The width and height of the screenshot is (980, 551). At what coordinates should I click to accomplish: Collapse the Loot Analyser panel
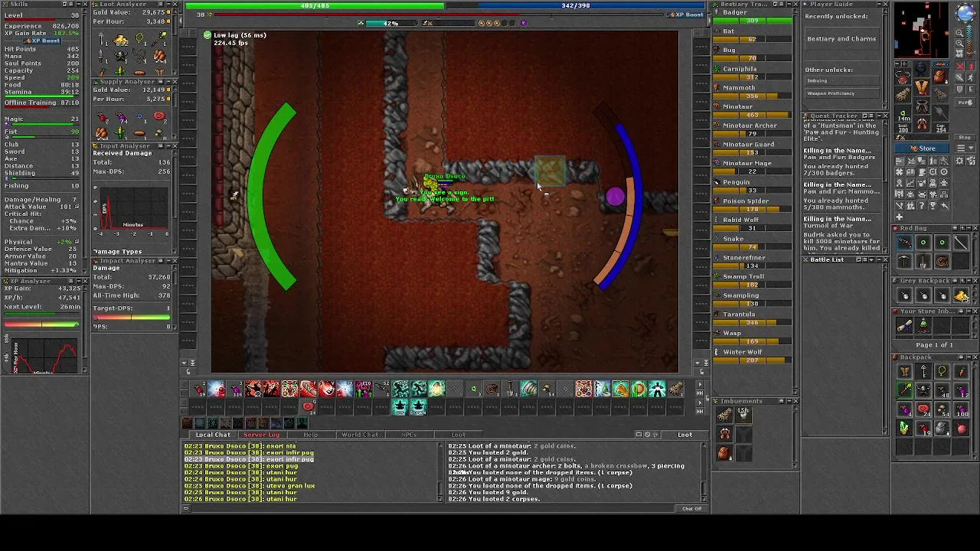pyautogui.click(x=168, y=5)
